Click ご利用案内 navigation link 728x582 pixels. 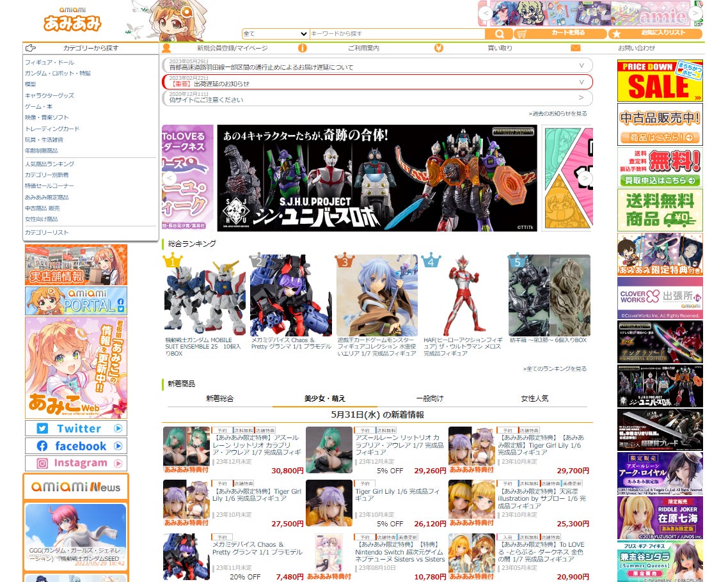point(363,48)
